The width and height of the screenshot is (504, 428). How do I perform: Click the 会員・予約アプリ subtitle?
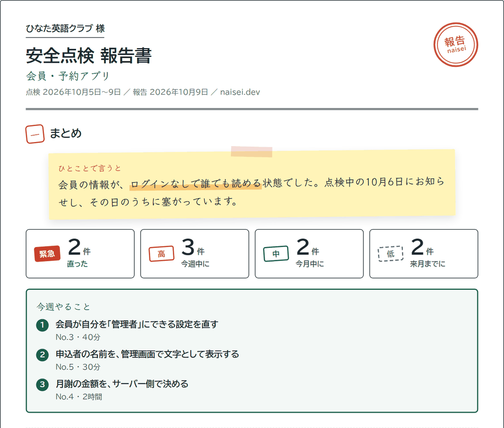pyautogui.click(x=68, y=76)
